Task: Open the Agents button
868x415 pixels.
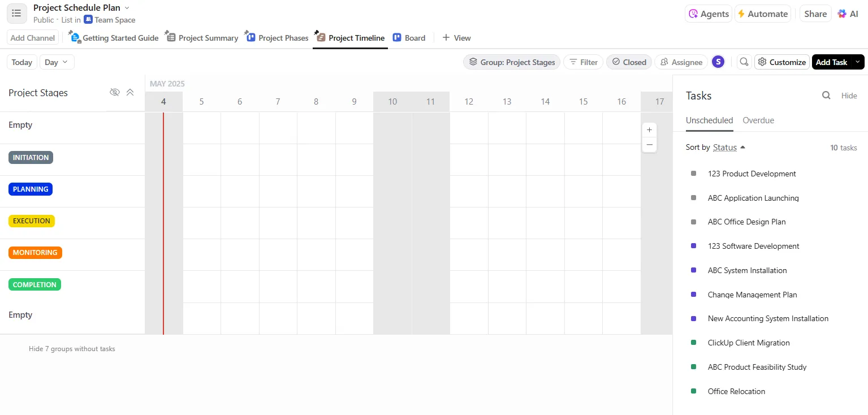Action: pos(709,14)
